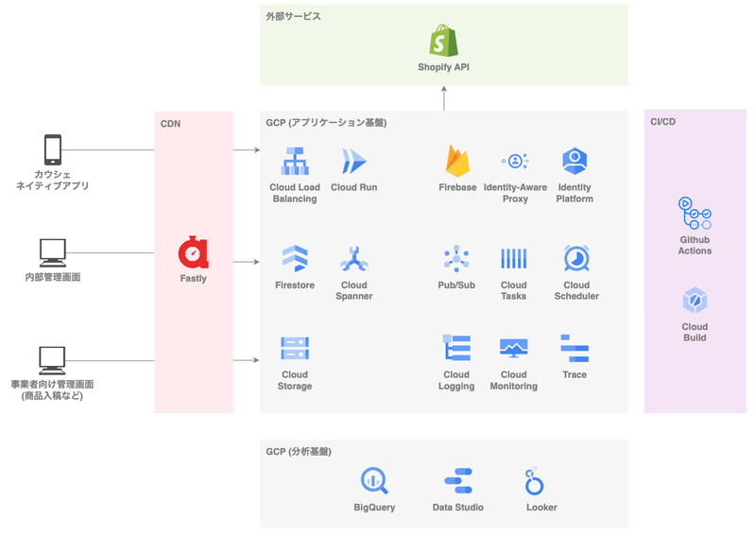Click the Shopify API shopping bag icon
Screen dimensions: 756x536
pyautogui.click(x=443, y=41)
